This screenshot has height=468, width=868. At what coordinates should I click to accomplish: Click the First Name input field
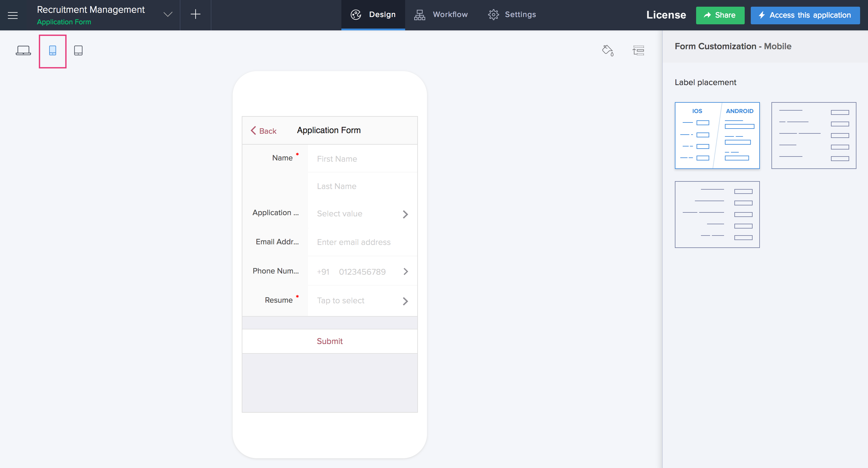click(362, 159)
